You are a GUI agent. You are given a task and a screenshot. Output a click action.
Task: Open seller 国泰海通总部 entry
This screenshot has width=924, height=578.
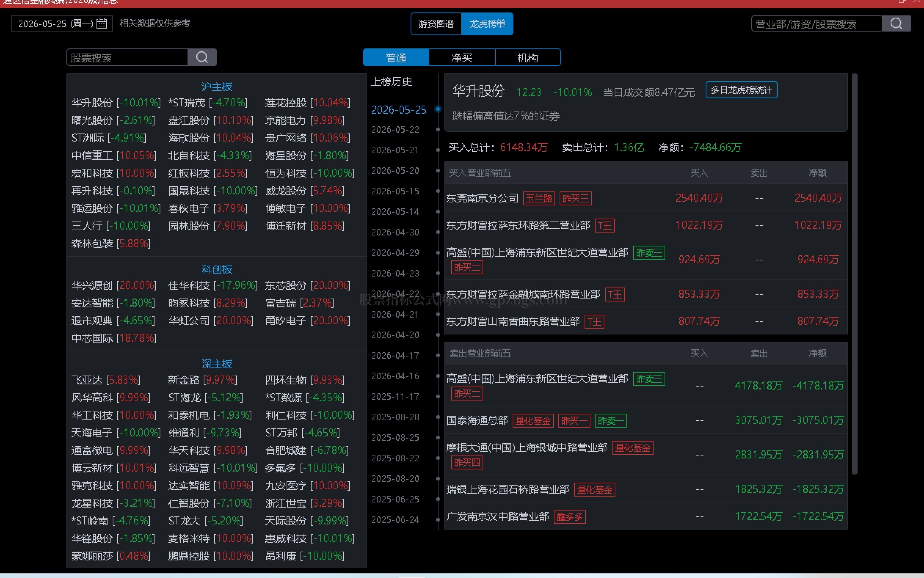point(477,421)
